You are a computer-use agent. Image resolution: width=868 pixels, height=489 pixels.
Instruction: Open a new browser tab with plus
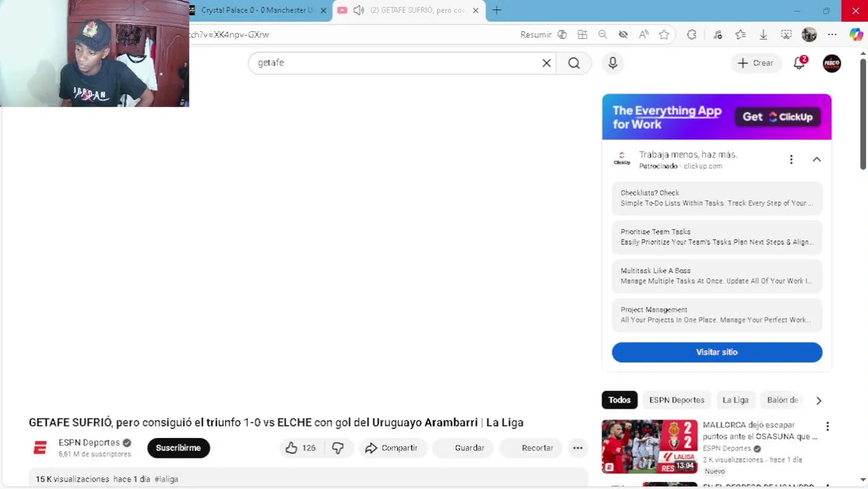coord(496,10)
